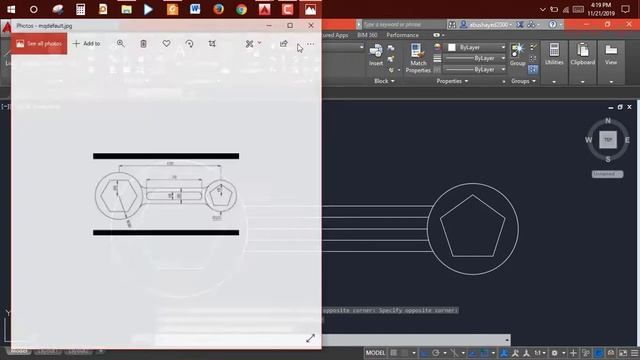This screenshot has width=640, height=360.
Task: Switch to the BIM 360 ribbon tab
Action: click(367, 35)
